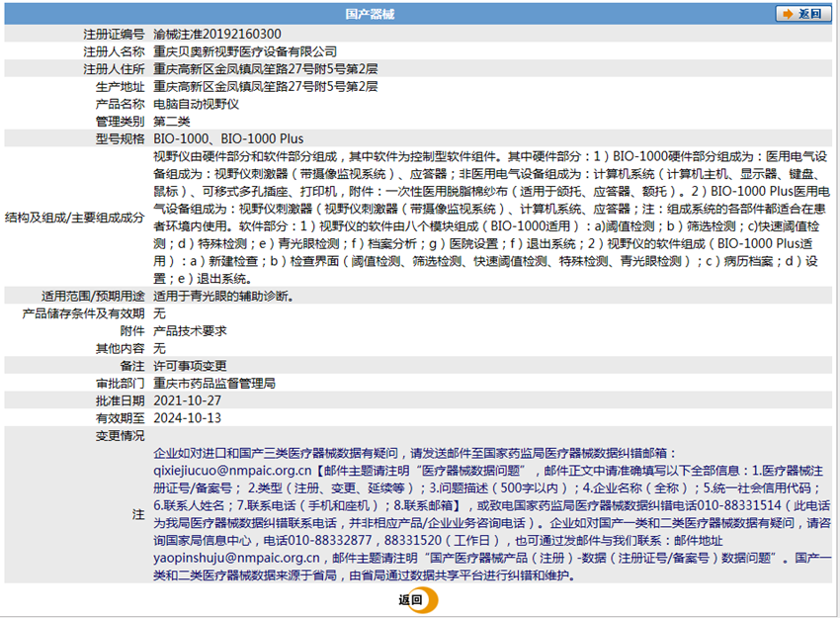The width and height of the screenshot is (840, 618).
Task: Click the bottom 返回 button with orange circle
Action: point(418,600)
